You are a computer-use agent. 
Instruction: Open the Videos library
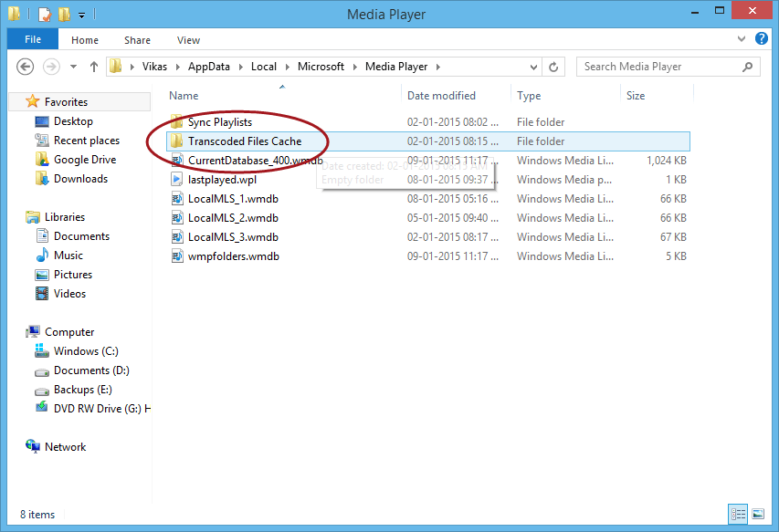69,294
